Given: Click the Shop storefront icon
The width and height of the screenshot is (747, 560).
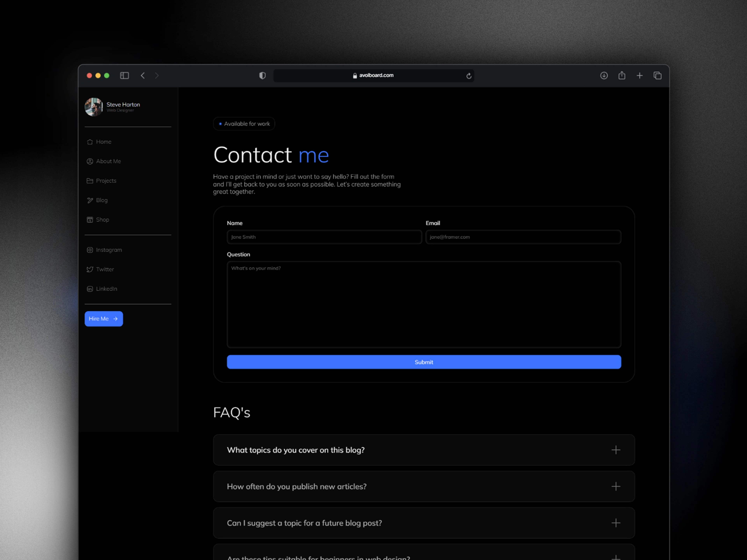Looking at the screenshot, I should pyautogui.click(x=90, y=220).
